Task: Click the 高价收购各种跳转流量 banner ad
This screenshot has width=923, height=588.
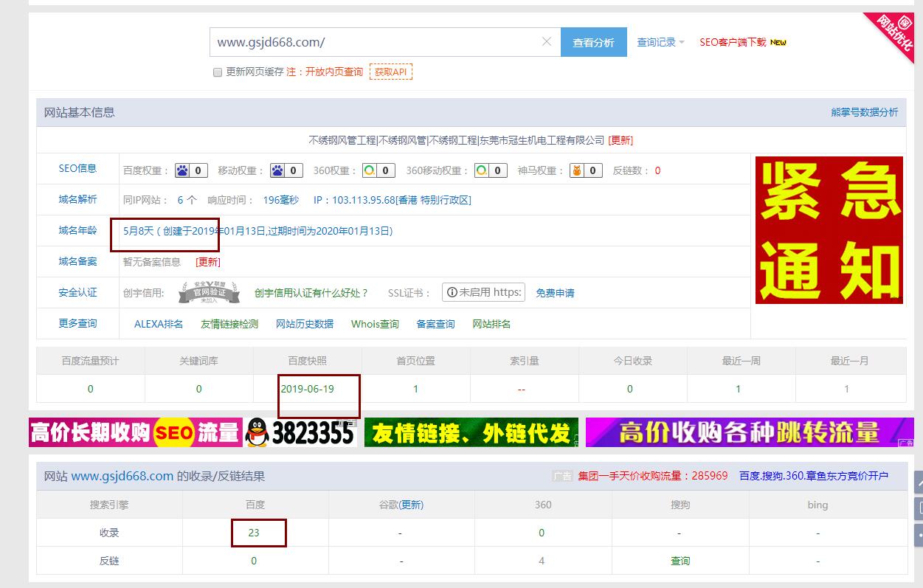Action: pyautogui.click(x=750, y=432)
